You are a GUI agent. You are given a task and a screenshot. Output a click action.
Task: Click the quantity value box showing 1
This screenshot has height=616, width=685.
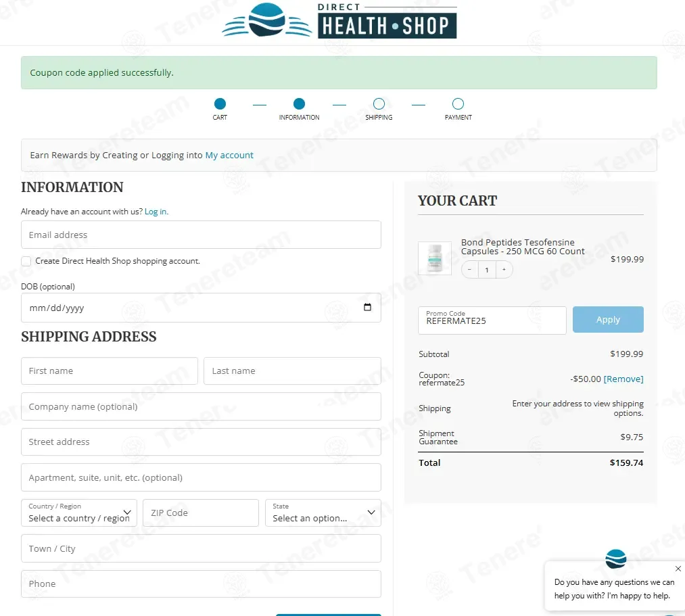tap(487, 270)
